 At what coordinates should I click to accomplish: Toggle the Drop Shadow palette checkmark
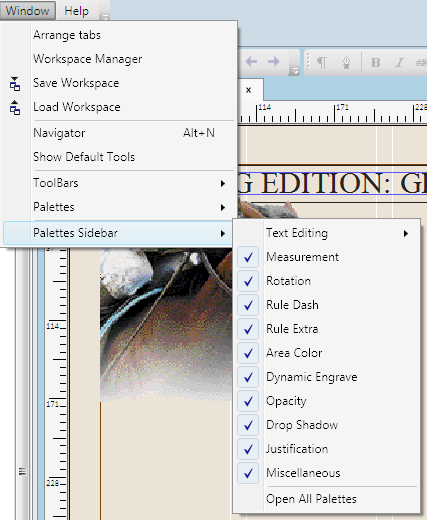pos(248,425)
